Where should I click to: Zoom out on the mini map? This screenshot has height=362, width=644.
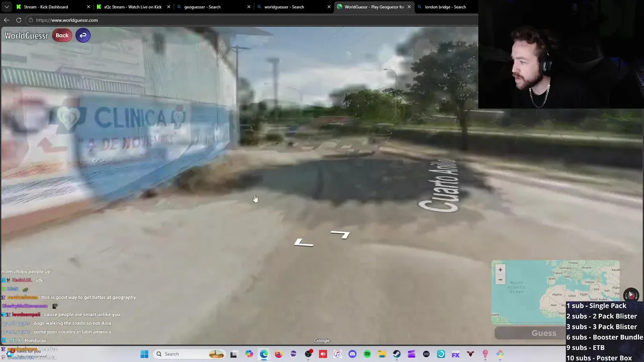click(500, 280)
